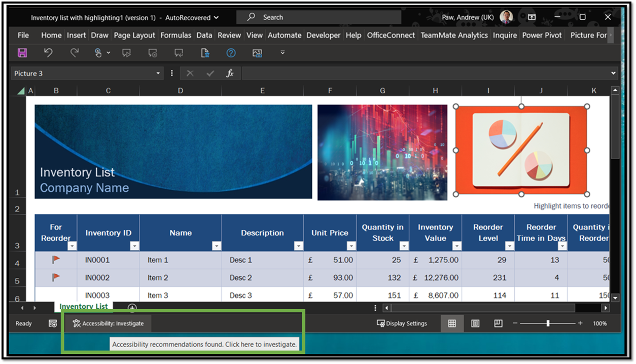Open Display Settings from status bar

402,323
